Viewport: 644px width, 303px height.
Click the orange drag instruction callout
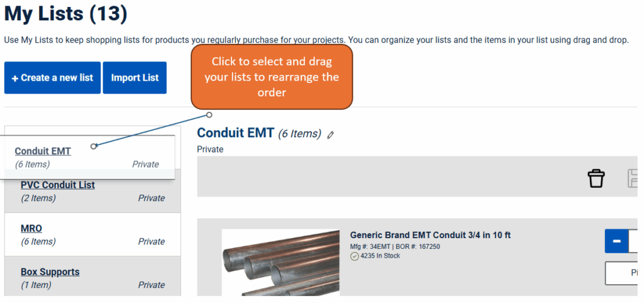click(x=272, y=77)
